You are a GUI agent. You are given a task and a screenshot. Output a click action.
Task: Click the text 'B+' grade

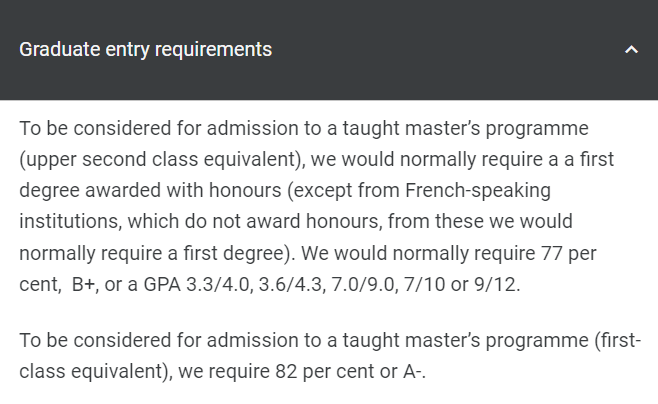(83, 284)
